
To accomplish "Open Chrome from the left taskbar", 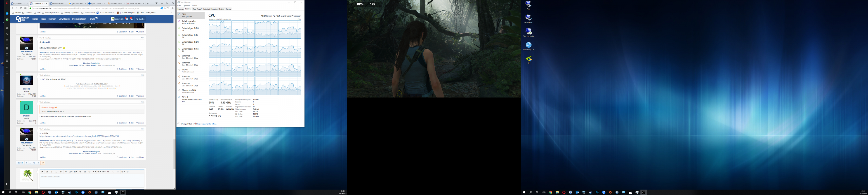I will tap(30, 192).
